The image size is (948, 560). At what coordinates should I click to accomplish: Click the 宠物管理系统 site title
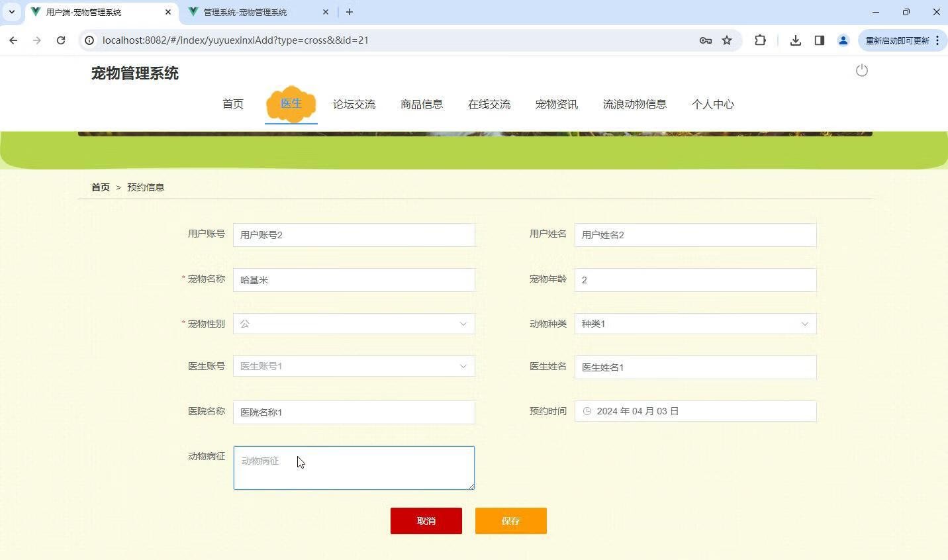pos(135,73)
